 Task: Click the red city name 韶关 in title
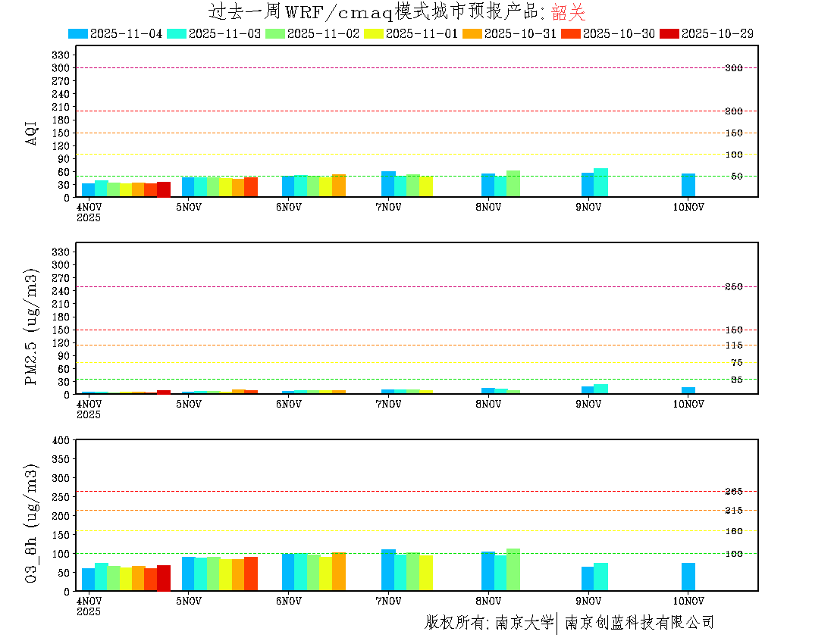pos(568,13)
